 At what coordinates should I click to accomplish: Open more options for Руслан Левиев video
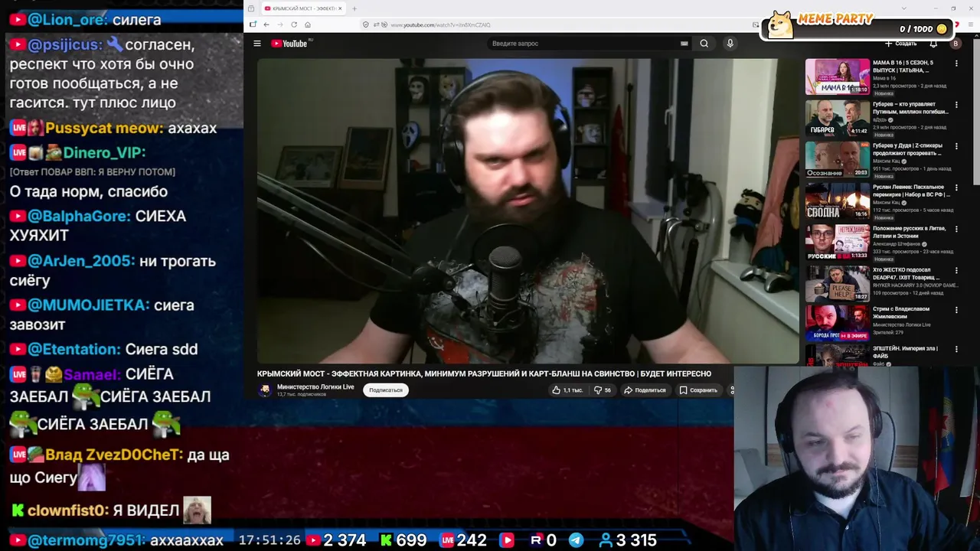tap(956, 187)
